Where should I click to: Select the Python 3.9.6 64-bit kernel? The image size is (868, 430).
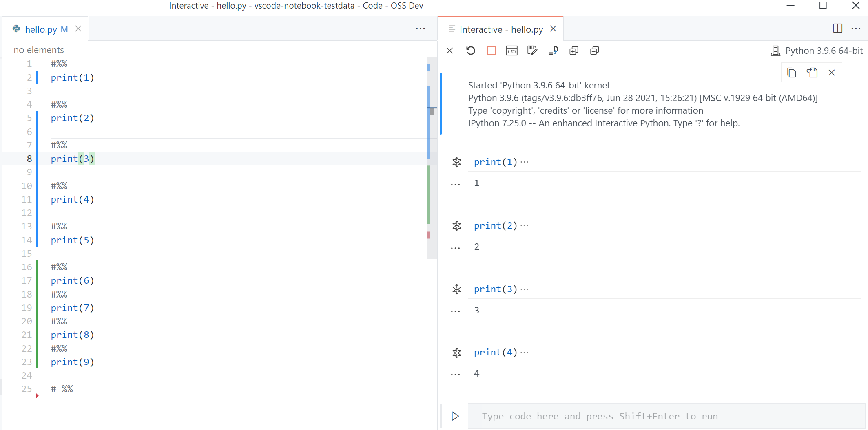[x=817, y=51]
